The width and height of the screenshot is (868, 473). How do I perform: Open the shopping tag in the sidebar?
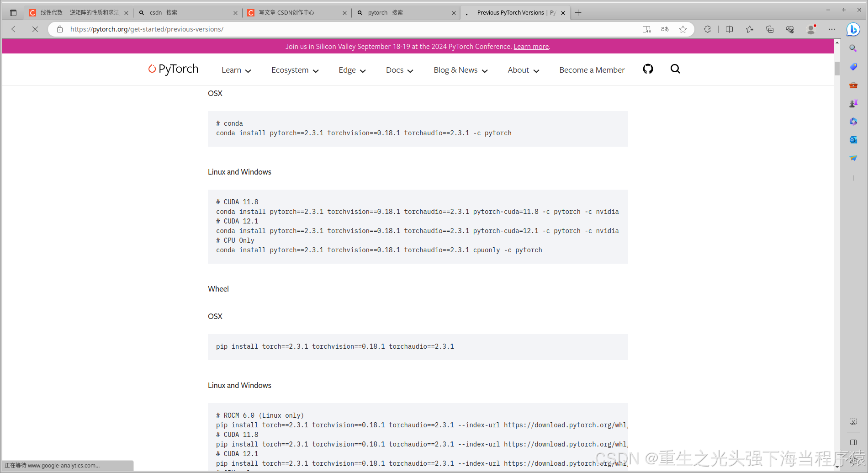pyautogui.click(x=852, y=67)
